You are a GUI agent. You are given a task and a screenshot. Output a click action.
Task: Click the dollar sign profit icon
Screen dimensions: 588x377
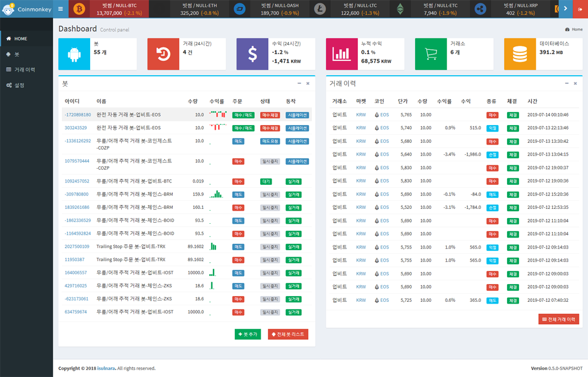(x=253, y=54)
